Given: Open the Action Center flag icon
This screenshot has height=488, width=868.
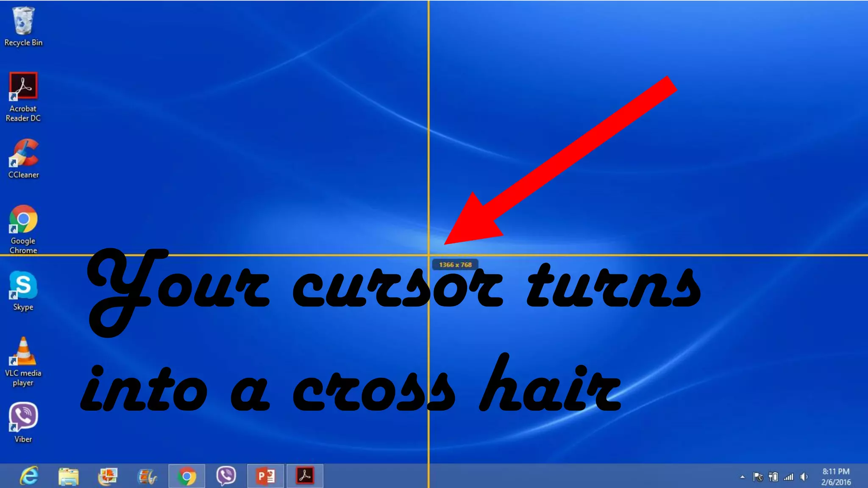Looking at the screenshot, I should click(x=758, y=477).
